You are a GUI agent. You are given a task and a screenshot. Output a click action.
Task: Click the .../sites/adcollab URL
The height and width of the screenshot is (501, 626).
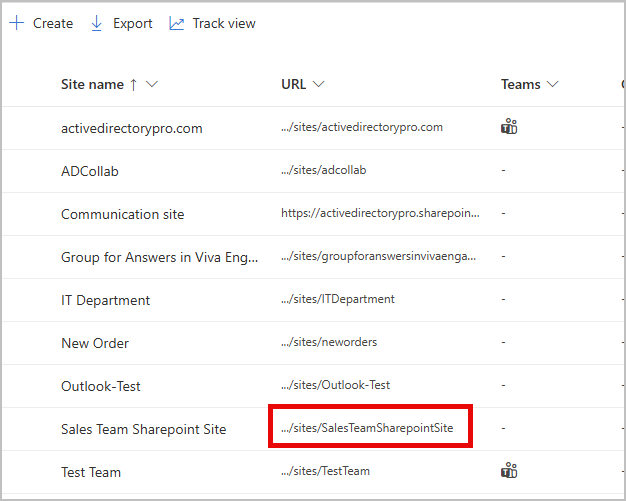(x=323, y=170)
